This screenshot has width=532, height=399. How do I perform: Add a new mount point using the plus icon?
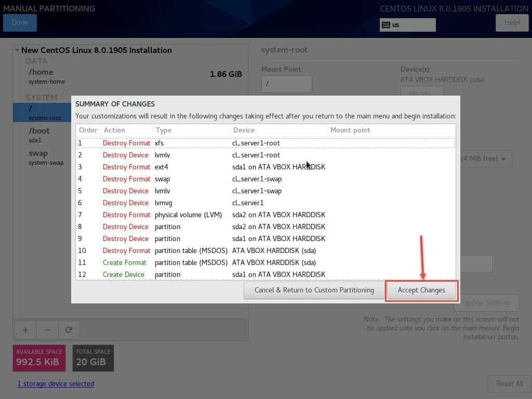(25, 330)
